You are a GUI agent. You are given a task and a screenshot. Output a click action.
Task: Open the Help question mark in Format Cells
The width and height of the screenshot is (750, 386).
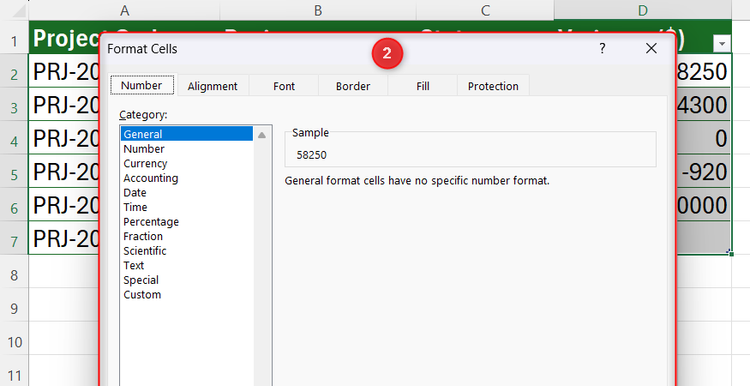click(602, 48)
